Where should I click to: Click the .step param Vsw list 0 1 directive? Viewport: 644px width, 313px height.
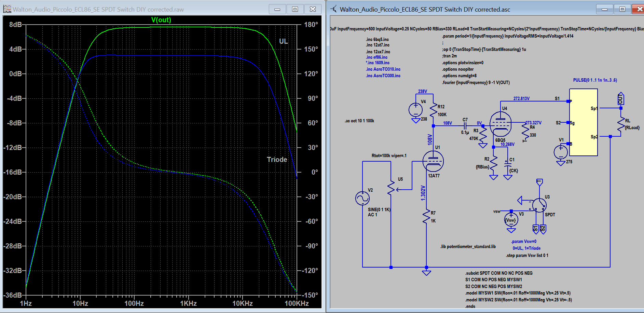pos(527,256)
